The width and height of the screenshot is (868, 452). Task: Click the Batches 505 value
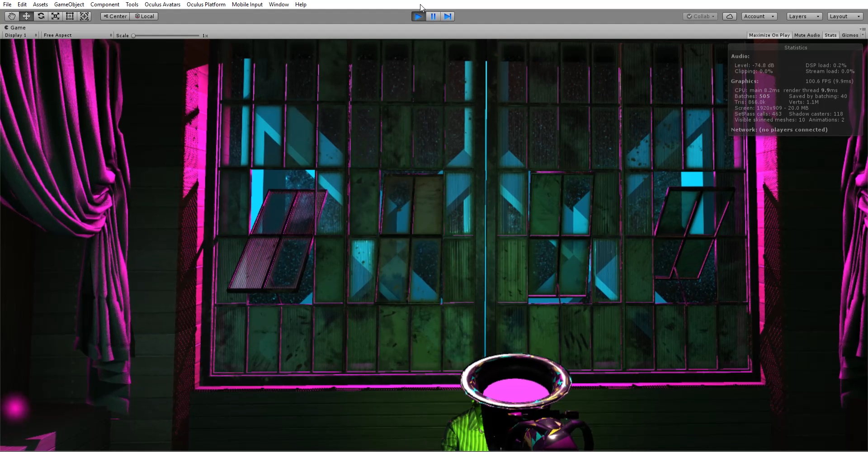tap(752, 96)
